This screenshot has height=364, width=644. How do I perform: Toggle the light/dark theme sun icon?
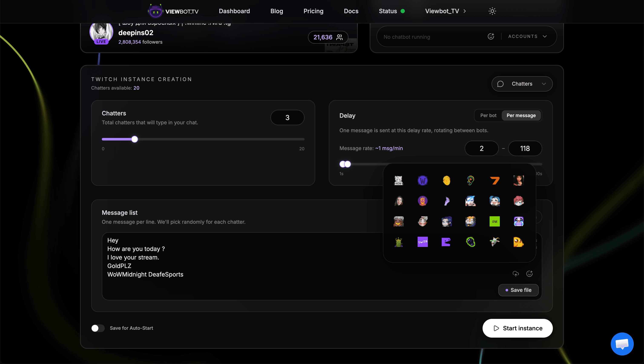click(x=492, y=11)
